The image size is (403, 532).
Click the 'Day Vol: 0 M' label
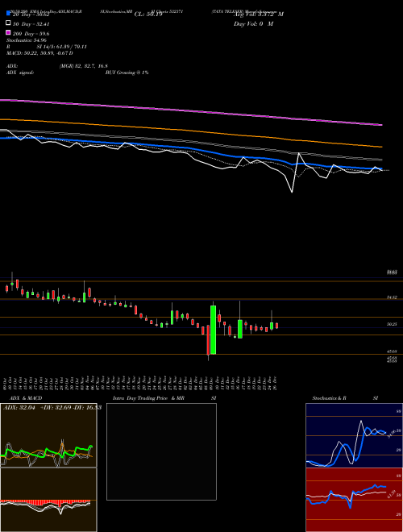[x=253, y=23]
